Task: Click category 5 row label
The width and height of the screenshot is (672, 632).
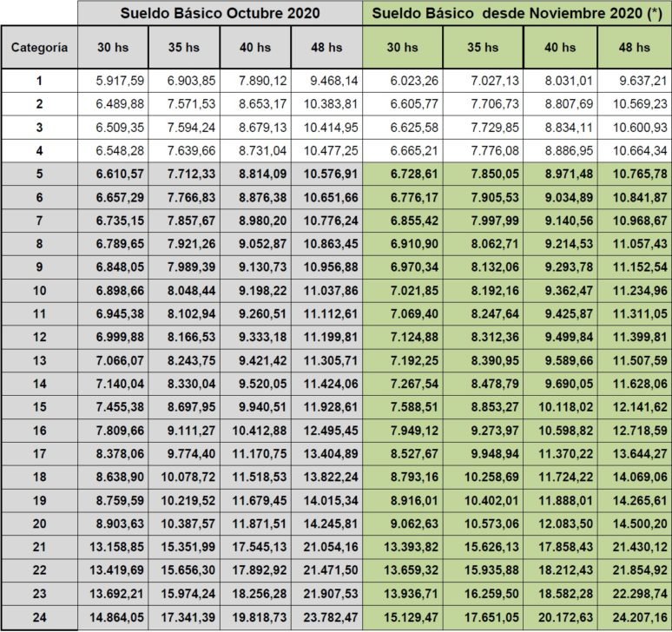Action: click(x=39, y=174)
